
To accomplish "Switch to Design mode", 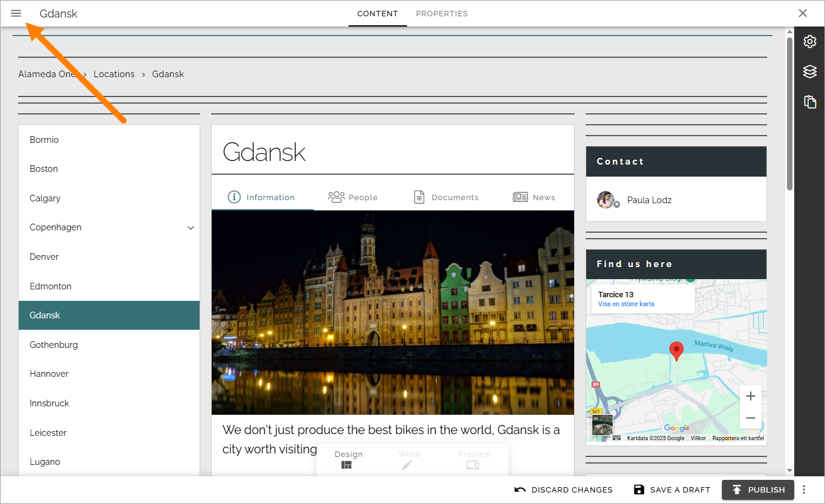I will pos(348,459).
